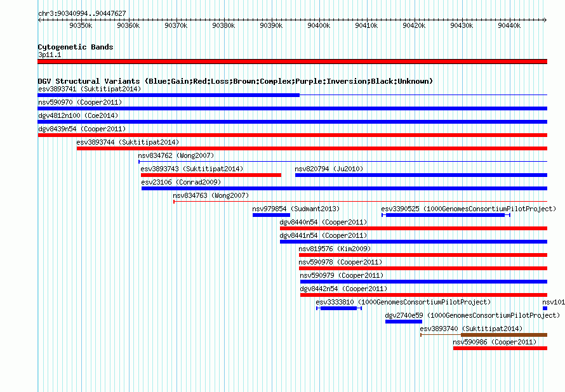Click the DGV Structural Variants track title
The height and width of the screenshot is (392, 565).
(x=236, y=81)
